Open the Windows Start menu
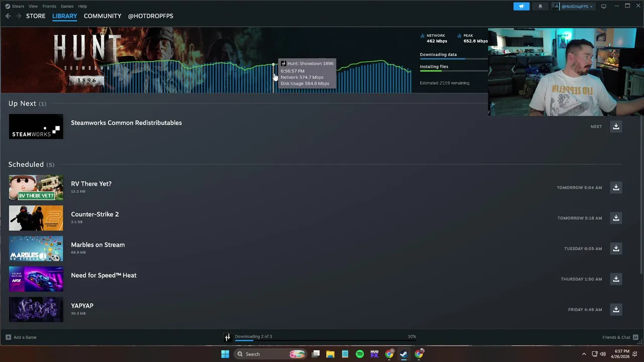 pos(225,354)
